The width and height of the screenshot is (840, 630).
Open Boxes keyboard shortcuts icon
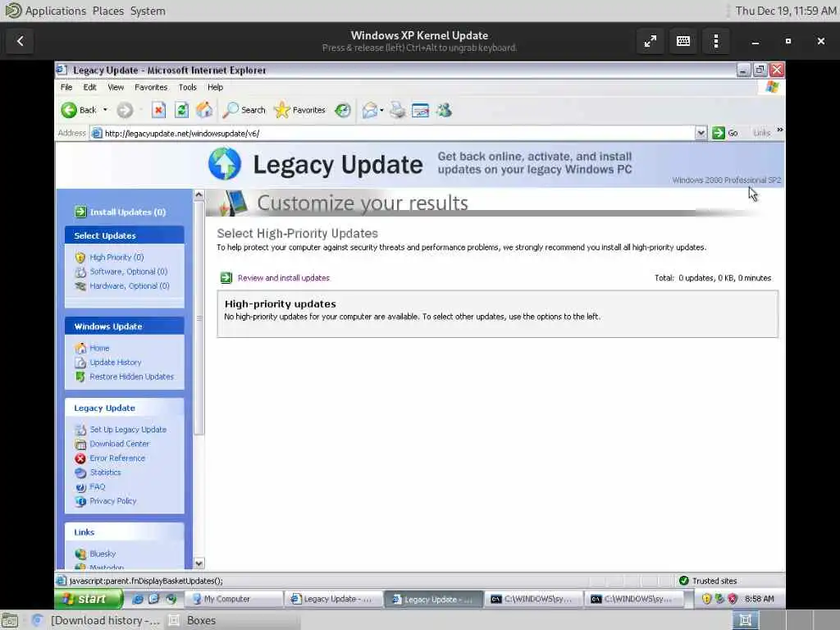pos(683,41)
